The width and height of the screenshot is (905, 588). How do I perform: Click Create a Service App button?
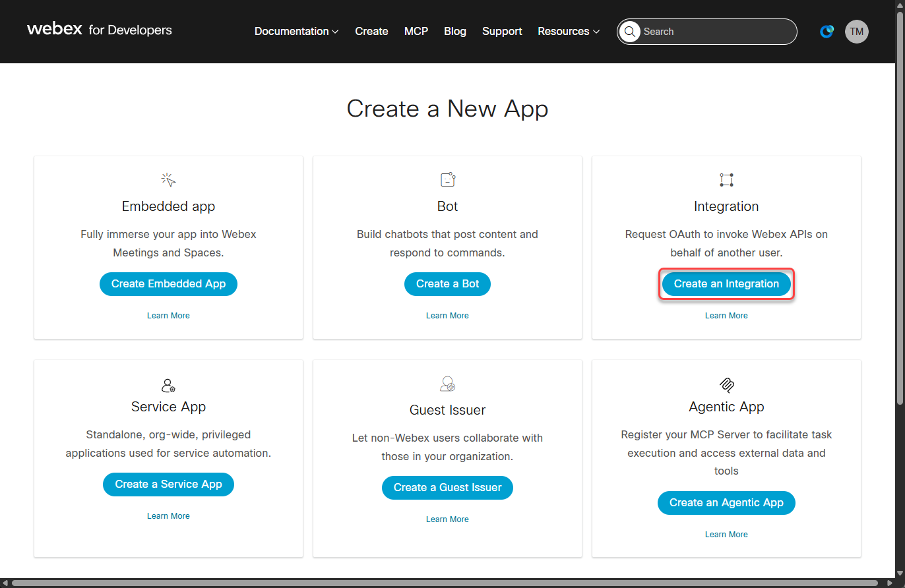[168, 484]
